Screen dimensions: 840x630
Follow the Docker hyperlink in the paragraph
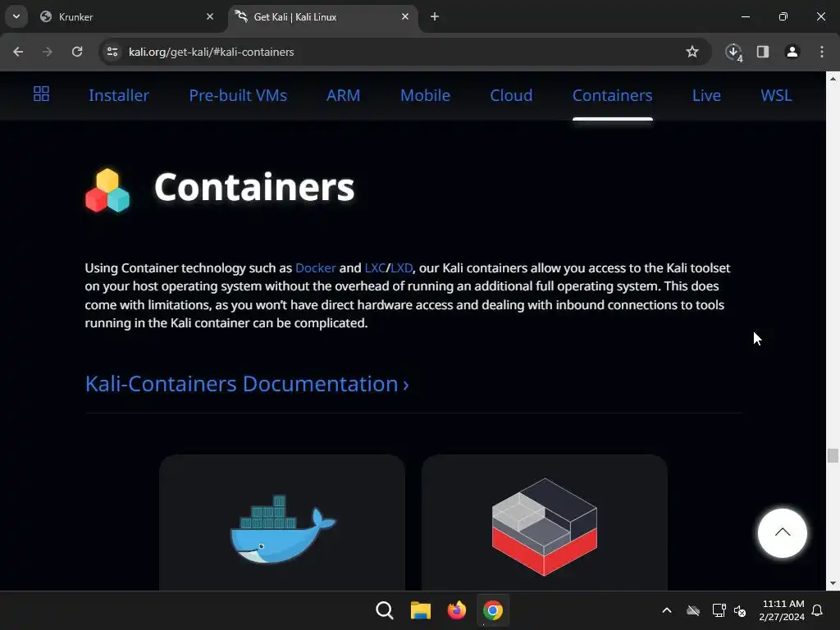point(316,268)
